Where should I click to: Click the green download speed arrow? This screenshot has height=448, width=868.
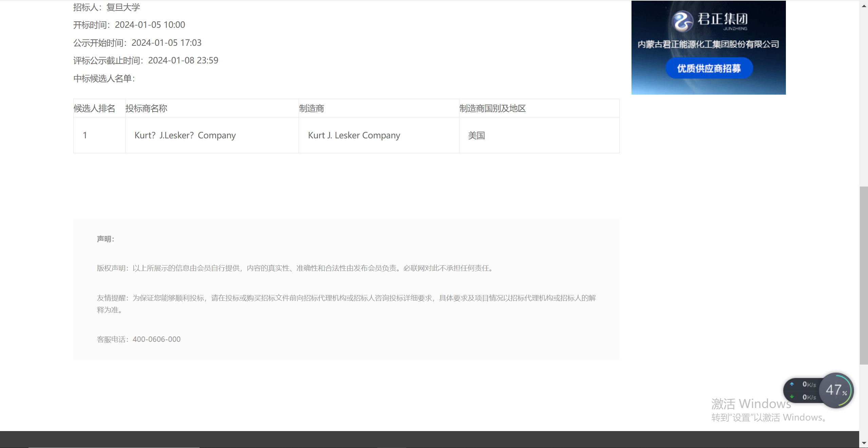coord(792,396)
